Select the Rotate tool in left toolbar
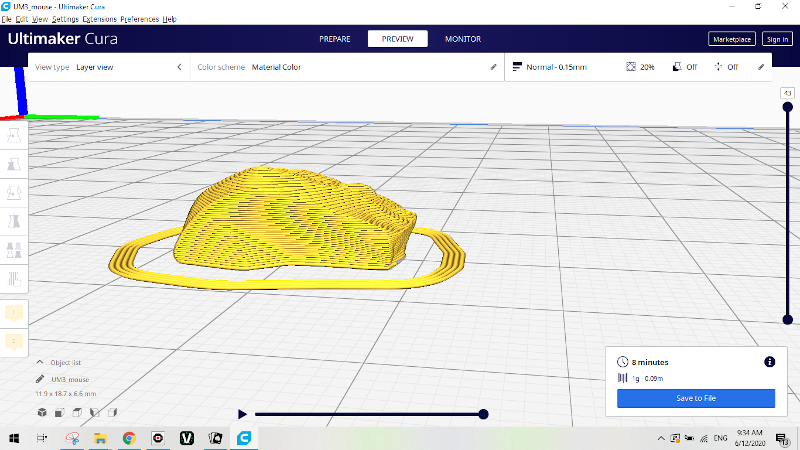This screenshot has height=450, width=800. click(14, 193)
